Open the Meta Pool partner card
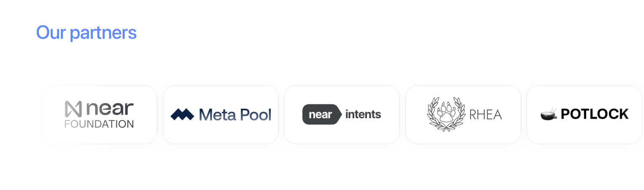Screen dimensions: 644x190 pyautogui.click(x=221, y=115)
